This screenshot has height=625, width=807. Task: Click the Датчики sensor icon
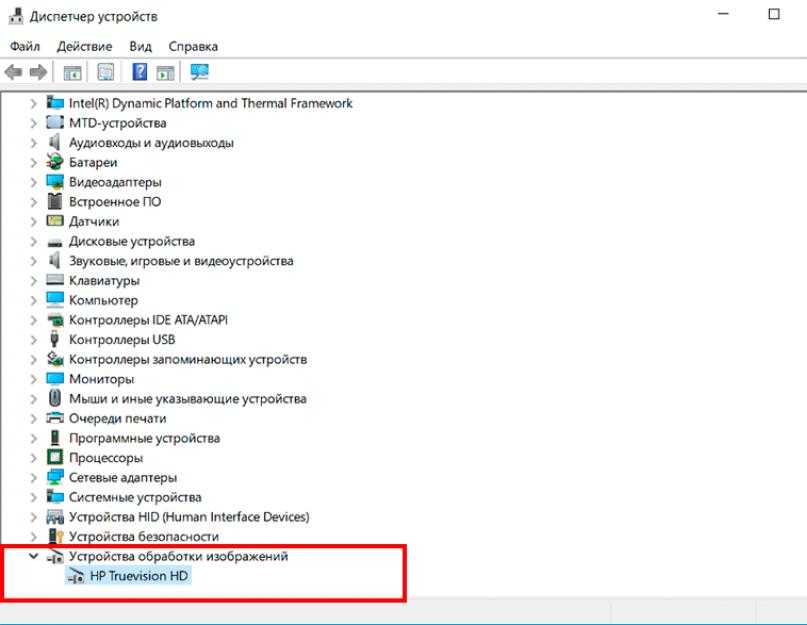coord(55,221)
